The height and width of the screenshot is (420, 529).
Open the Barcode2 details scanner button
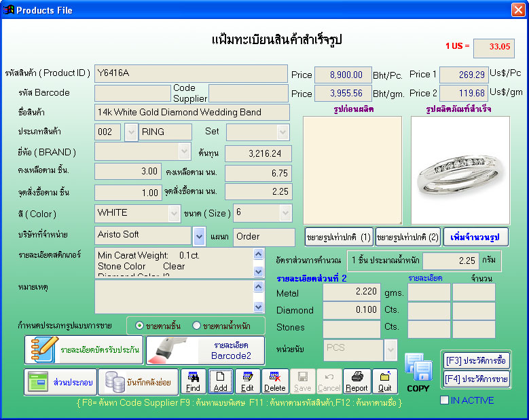(205, 350)
